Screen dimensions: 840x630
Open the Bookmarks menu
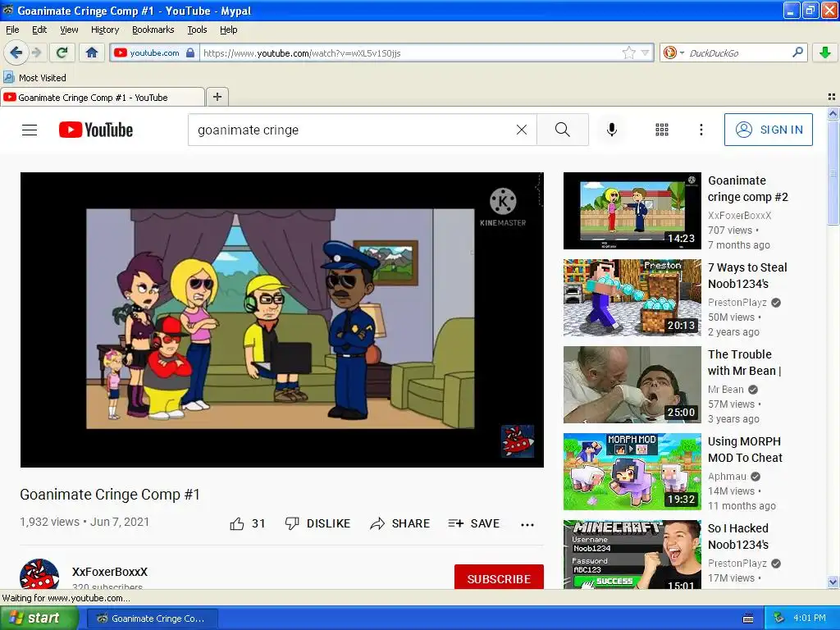[153, 30]
